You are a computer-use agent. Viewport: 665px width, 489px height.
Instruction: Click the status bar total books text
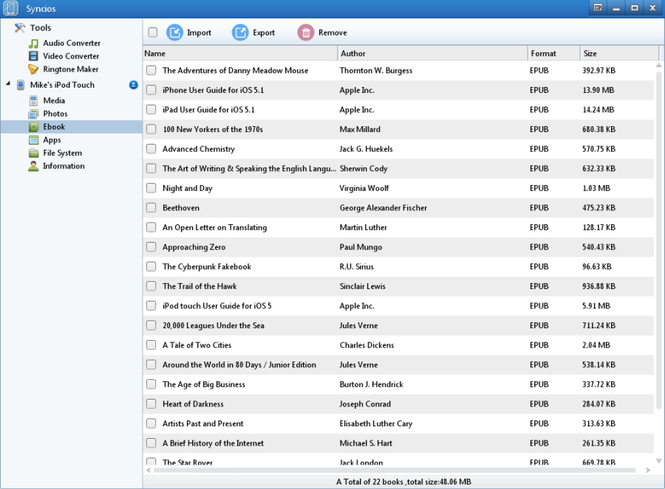coord(404,482)
